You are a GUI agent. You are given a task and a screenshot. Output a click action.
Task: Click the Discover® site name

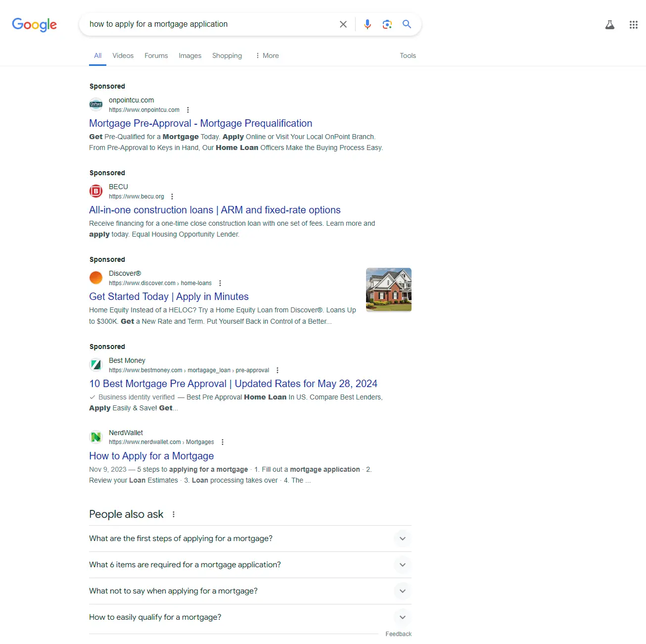pos(125,273)
